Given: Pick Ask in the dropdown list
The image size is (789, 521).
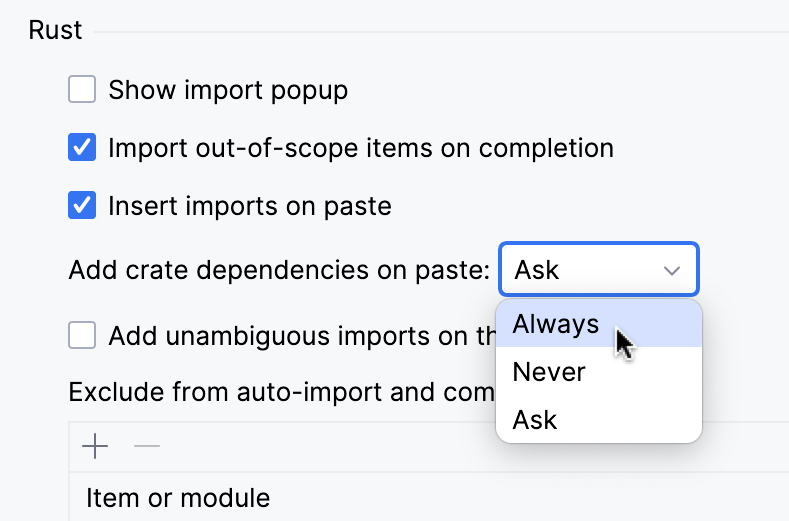Looking at the screenshot, I should tap(535, 420).
